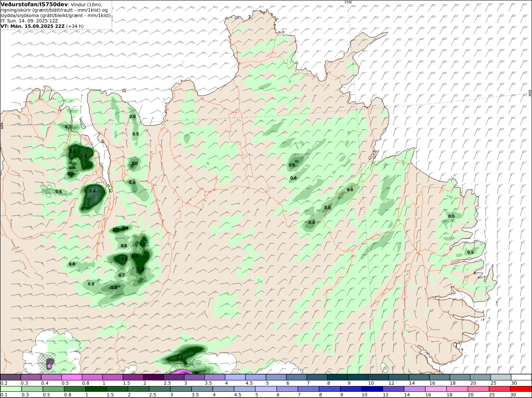
Task: Select the 12–14 swatch in upper legend row
Action: 399,377
